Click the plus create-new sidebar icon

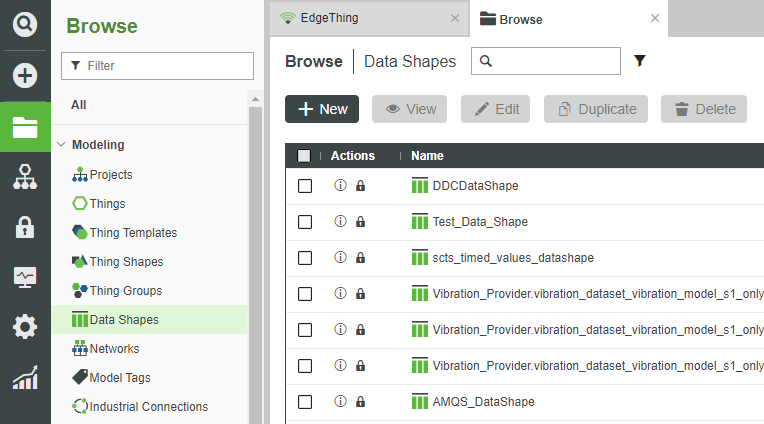point(26,75)
